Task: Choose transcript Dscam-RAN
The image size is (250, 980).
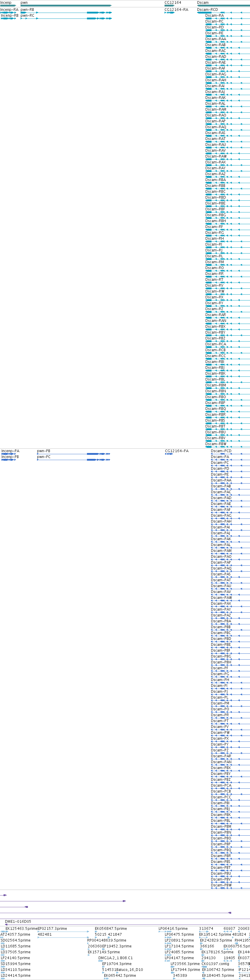Action: [216, 321]
